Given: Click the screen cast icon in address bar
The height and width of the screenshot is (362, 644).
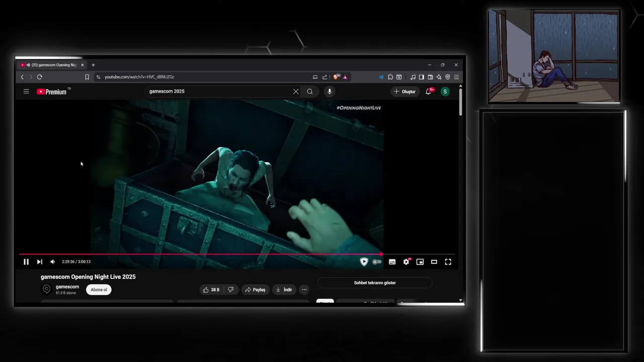Looking at the screenshot, I should pos(315,77).
